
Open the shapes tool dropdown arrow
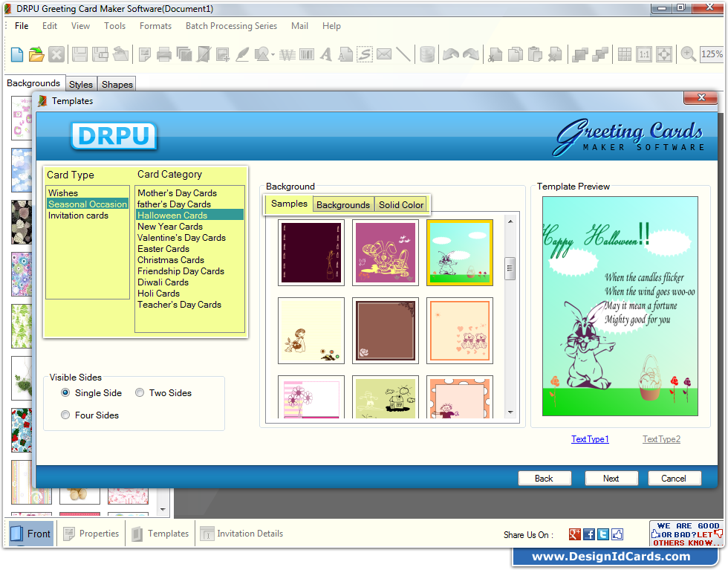273,55
